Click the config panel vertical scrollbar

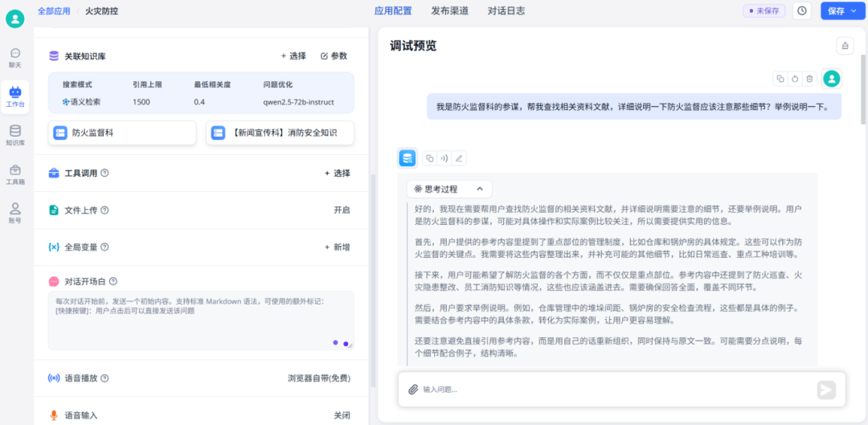coord(373,280)
